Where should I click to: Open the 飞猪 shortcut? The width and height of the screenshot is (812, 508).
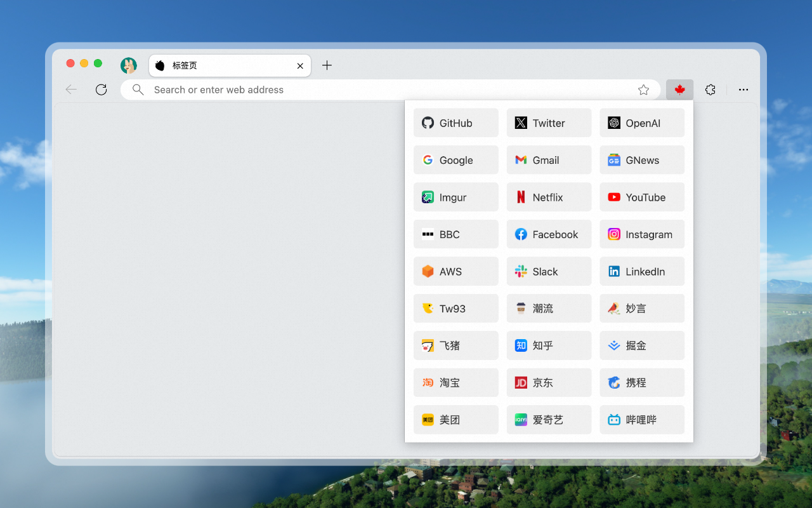(x=455, y=345)
